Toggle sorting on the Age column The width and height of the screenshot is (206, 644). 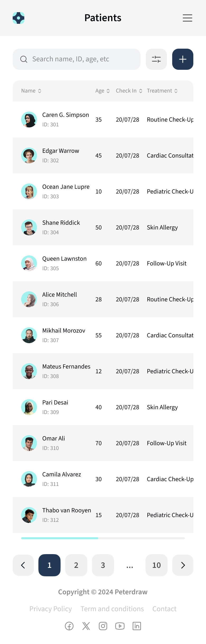pos(108,91)
